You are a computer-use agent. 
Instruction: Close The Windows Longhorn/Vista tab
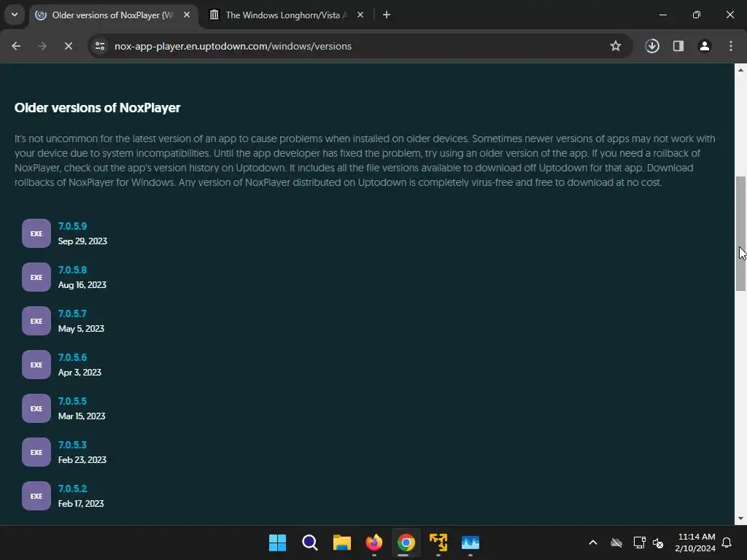pos(360,15)
